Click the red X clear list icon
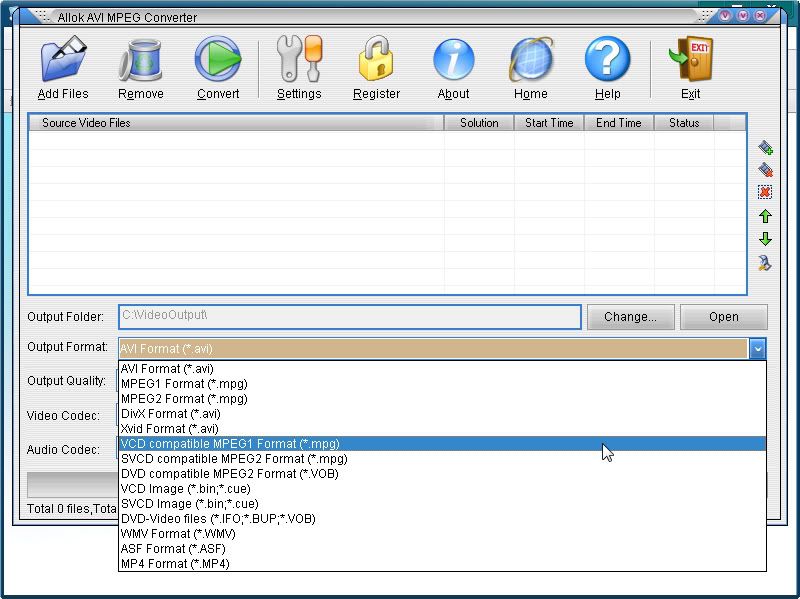 765,192
